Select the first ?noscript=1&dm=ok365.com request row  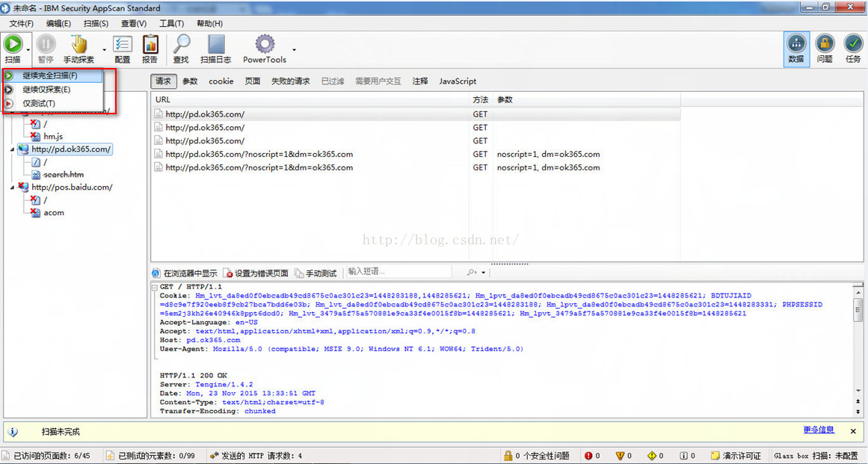tap(416, 154)
